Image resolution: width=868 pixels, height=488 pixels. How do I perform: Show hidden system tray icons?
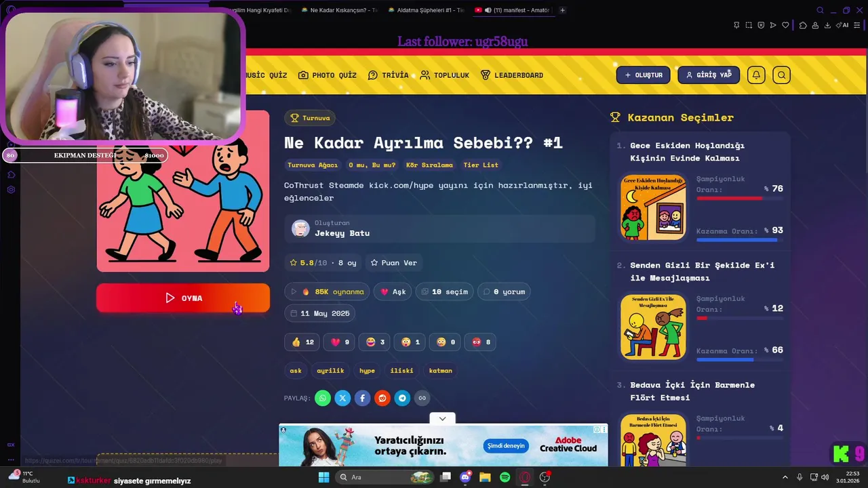pyautogui.click(x=785, y=477)
